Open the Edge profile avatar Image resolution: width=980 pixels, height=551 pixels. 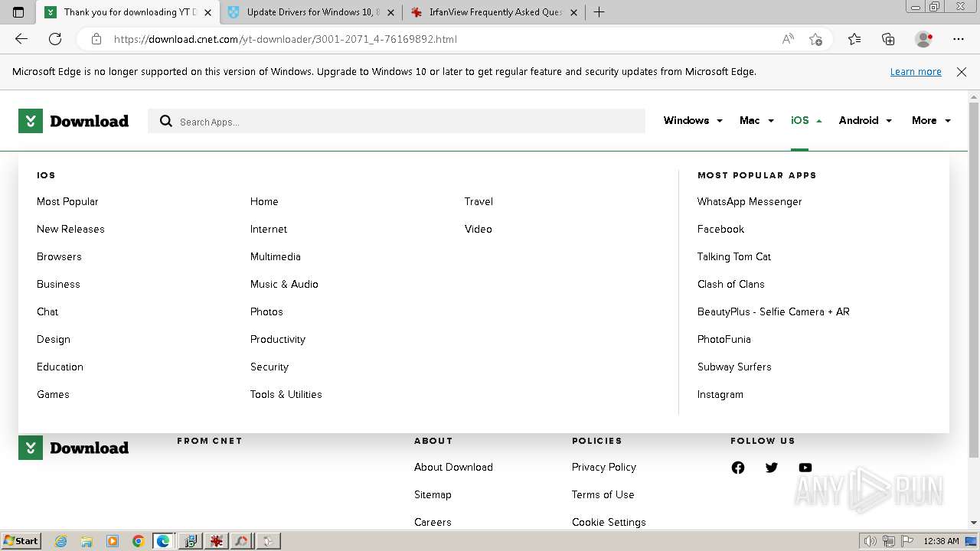click(924, 39)
